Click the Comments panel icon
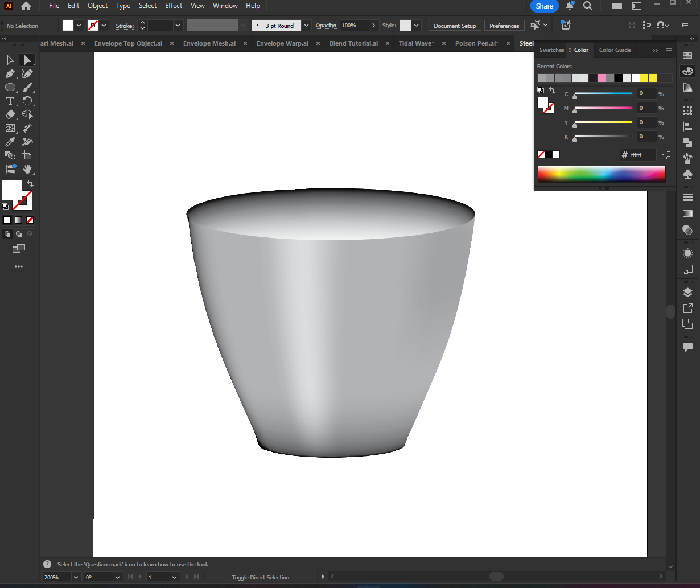 [687, 347]
